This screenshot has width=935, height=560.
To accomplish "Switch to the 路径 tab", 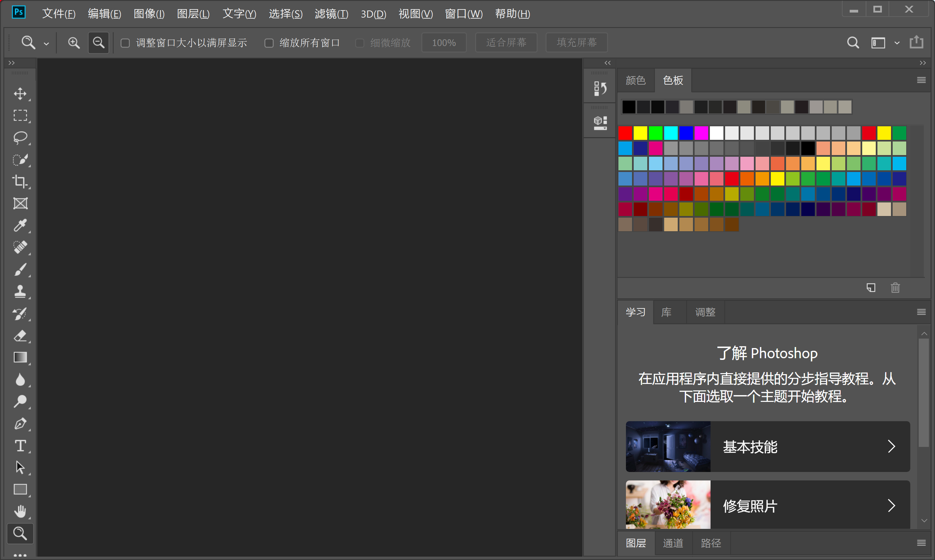I will 711,543.
